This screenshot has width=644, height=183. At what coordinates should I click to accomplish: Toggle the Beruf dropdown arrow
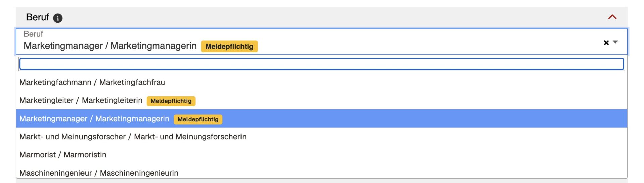(615, 42)
